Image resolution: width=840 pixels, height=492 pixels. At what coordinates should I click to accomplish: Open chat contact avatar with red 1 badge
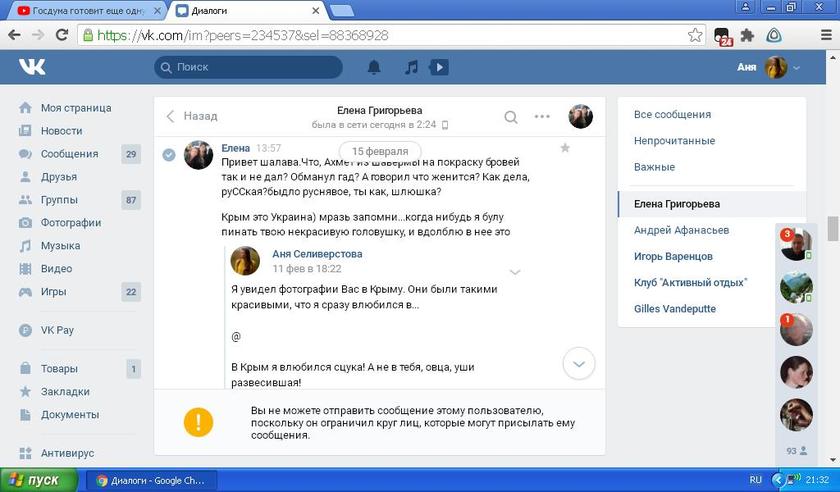(x=796, y=330)
